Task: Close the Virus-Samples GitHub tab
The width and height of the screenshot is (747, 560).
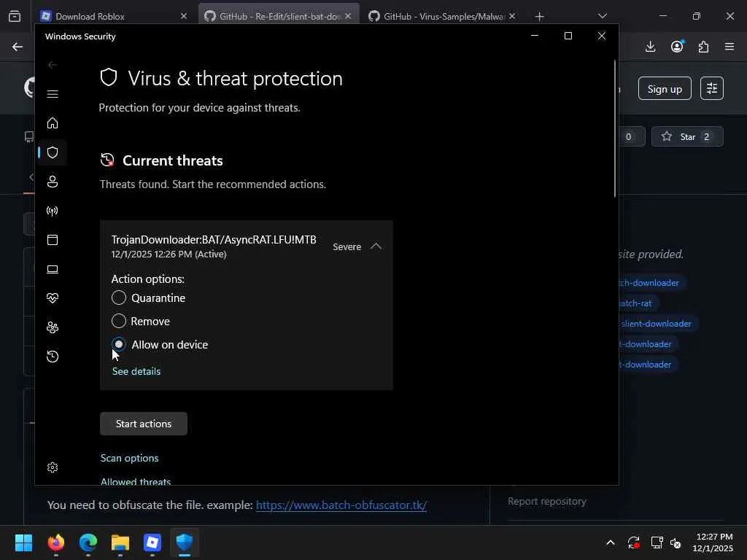Action: (511, 16)
